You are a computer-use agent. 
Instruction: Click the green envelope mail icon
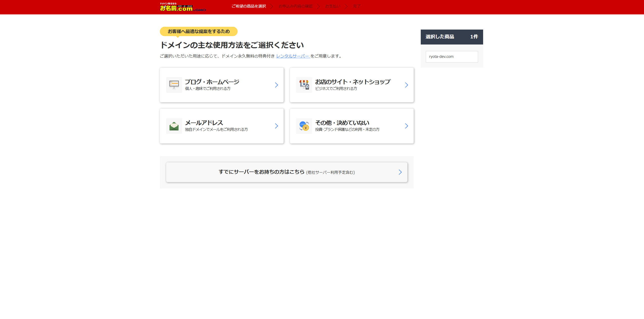coord(174,126)
